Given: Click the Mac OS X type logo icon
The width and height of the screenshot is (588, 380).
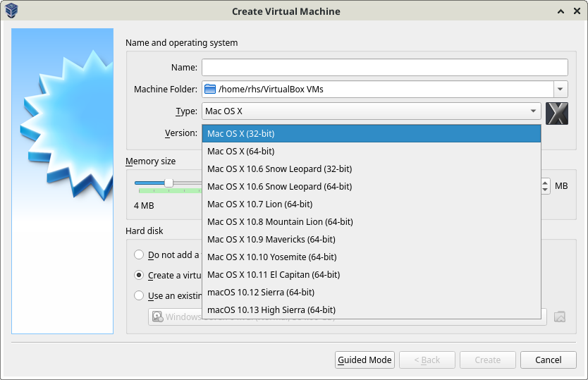Looking at the screenshot, I should (x=557, y=114).
